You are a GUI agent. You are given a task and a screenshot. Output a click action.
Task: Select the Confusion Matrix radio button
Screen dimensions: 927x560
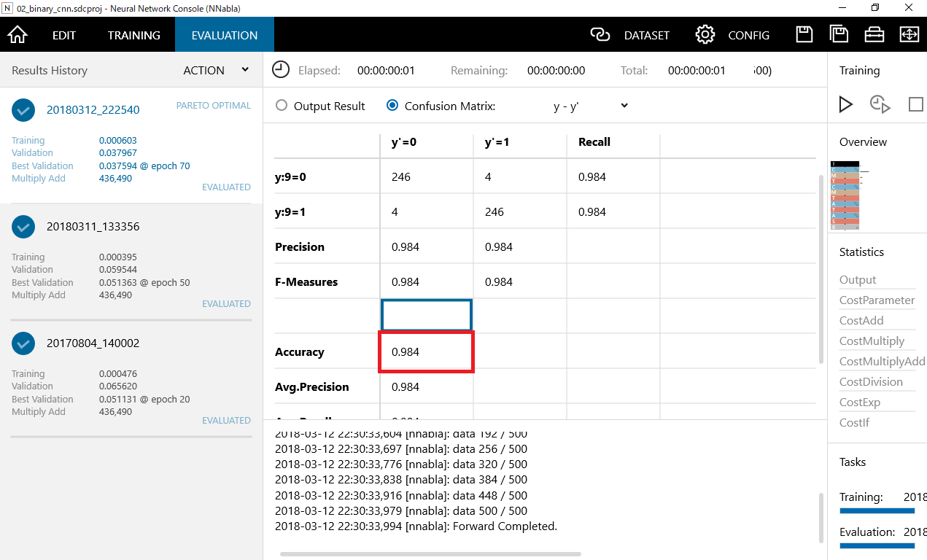392,106
